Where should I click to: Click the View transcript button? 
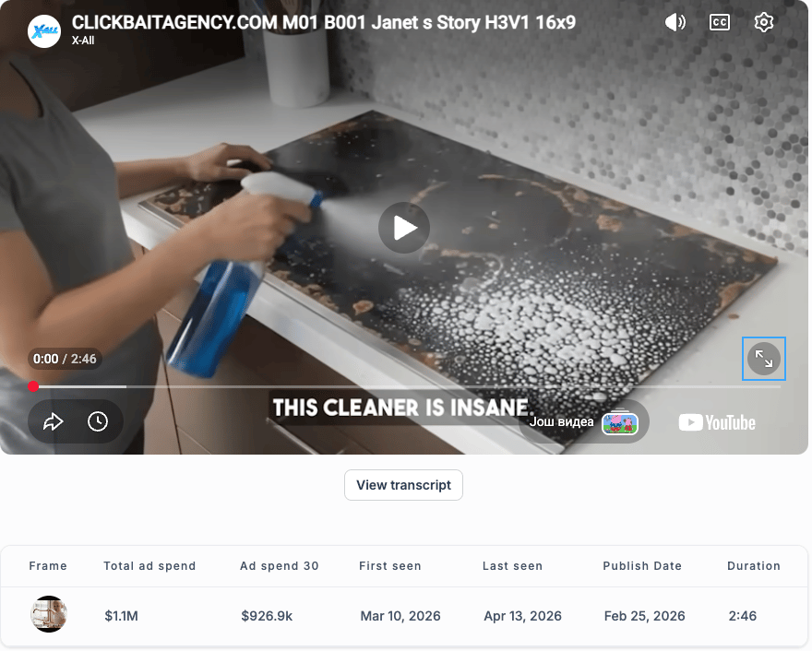tap(403, 485)
